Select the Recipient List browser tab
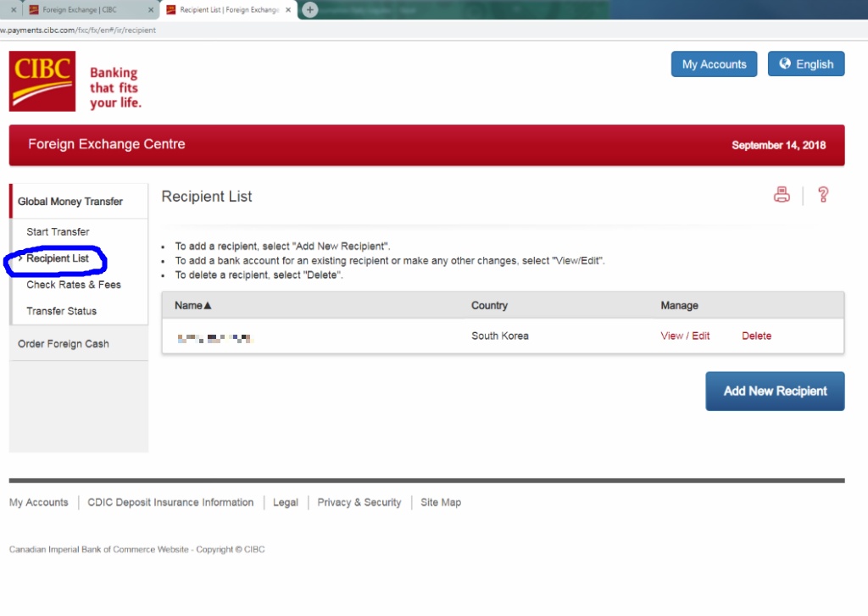 click(228, 10)
